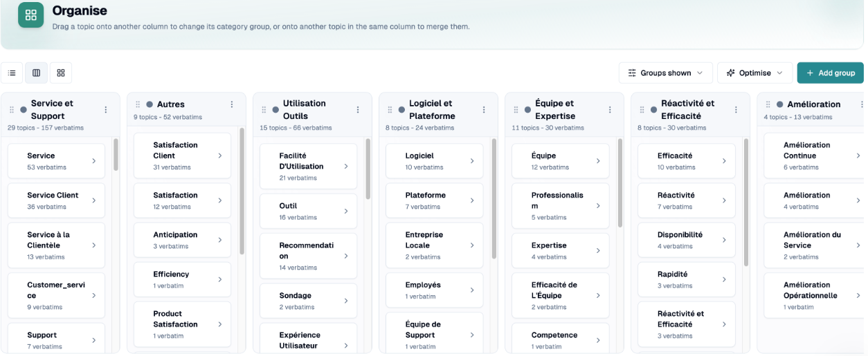
Task: Click the Équipe et Expertise column scrollbar
Action: coord(620,182)
